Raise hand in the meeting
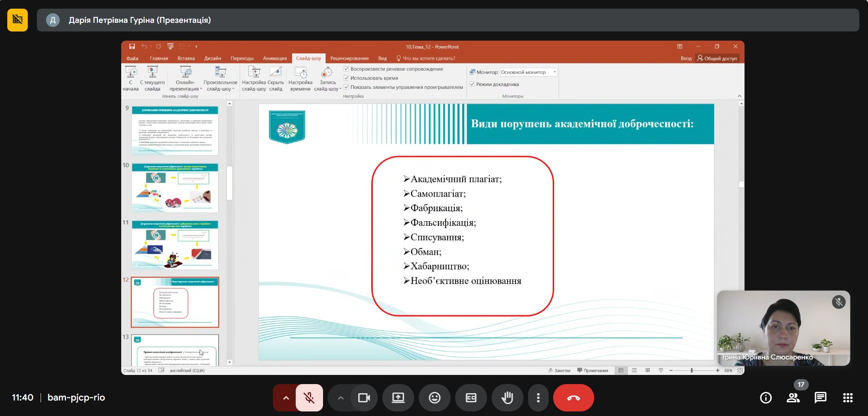868x416 pixels. tap(507, 398)
